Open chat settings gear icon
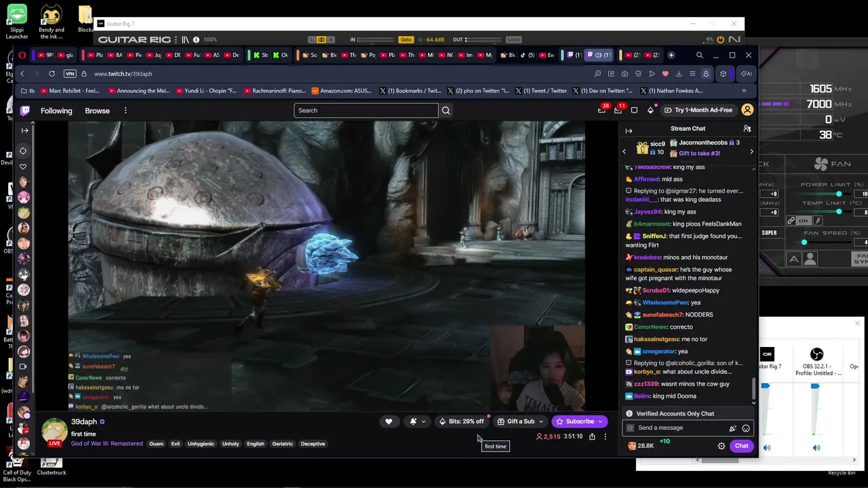The width and height of the screenshot is (868, 488). 722,446
